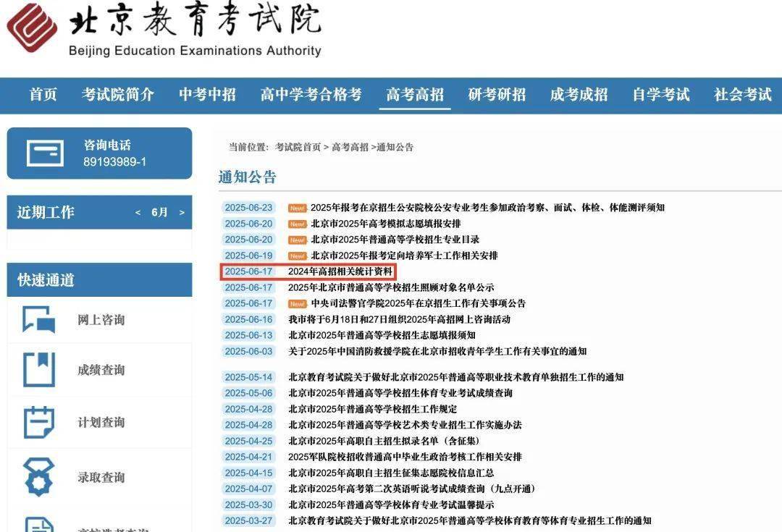Select 高考高招 in the top navigation bar

point(415,94)
